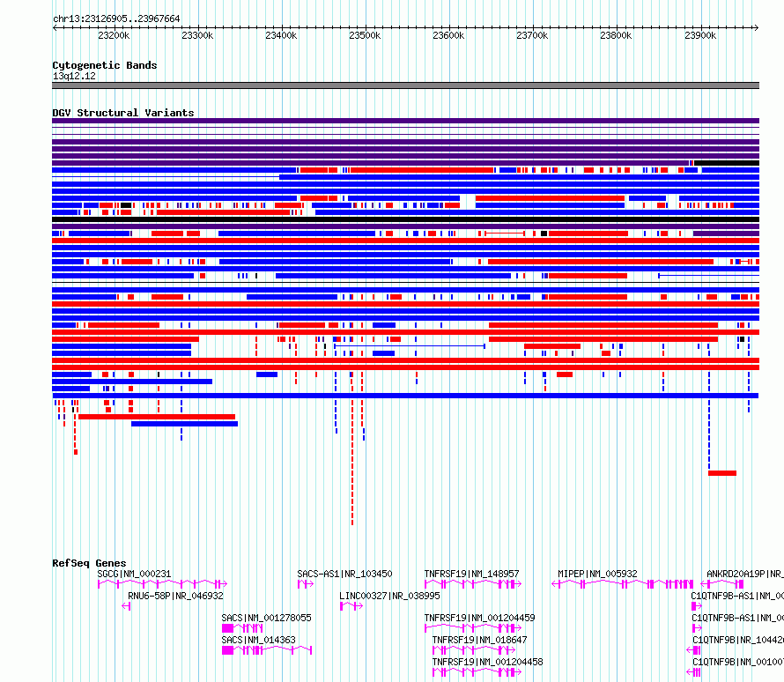
Task: Select the 23400k position on the ruler
Action: 281,35
